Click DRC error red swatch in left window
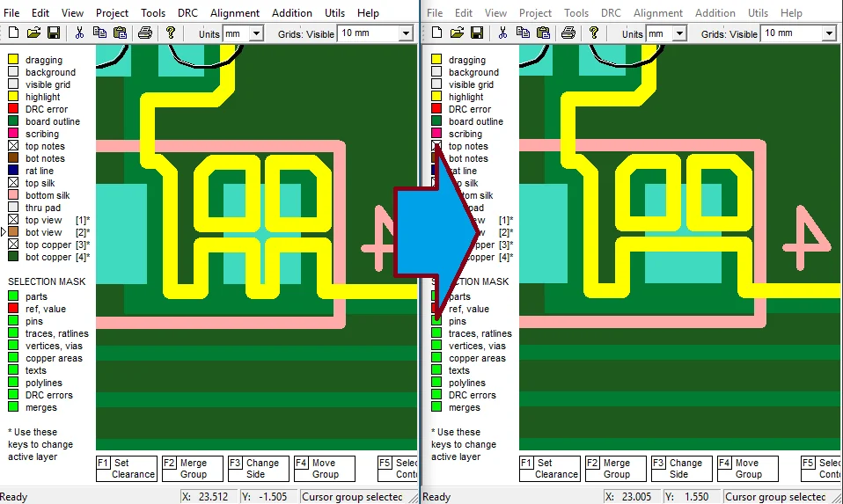 point(13,108)
